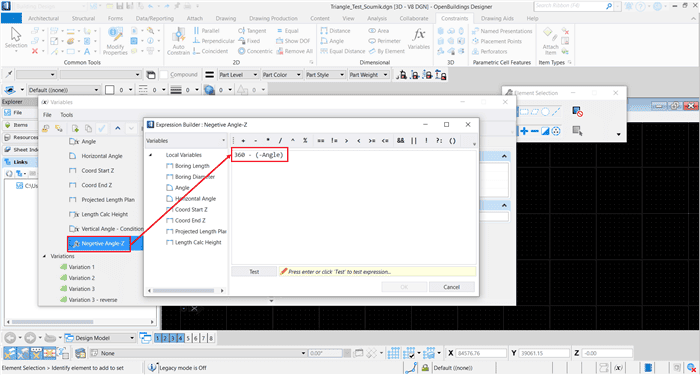Click the Placement Points tool
Viewport: 700px width, 375px height.
(x=496, y=41)
